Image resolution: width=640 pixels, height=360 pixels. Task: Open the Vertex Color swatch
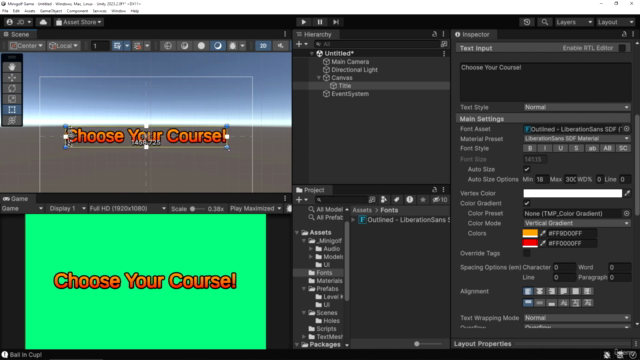coord(573,193)
